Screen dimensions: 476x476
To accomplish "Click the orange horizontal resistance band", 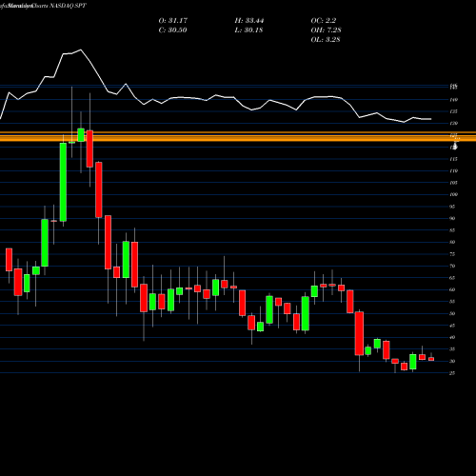I will point(238,137).
